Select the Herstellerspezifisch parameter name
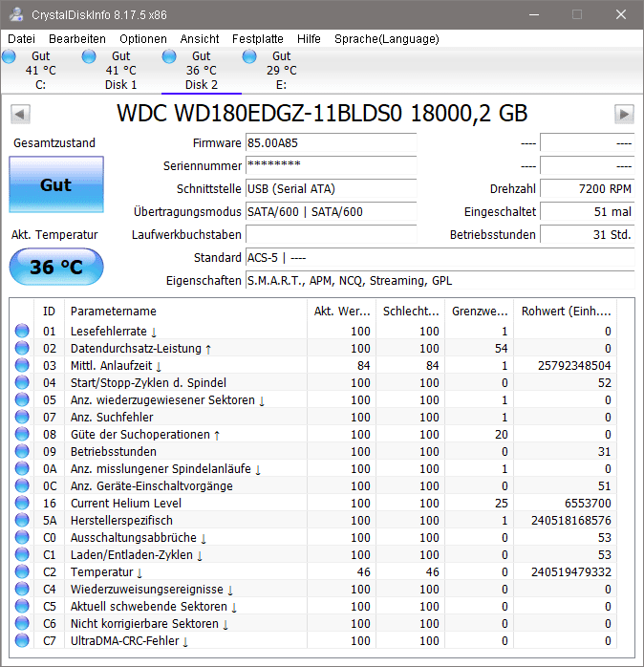644x667 pixels. [x=121, y=520]
